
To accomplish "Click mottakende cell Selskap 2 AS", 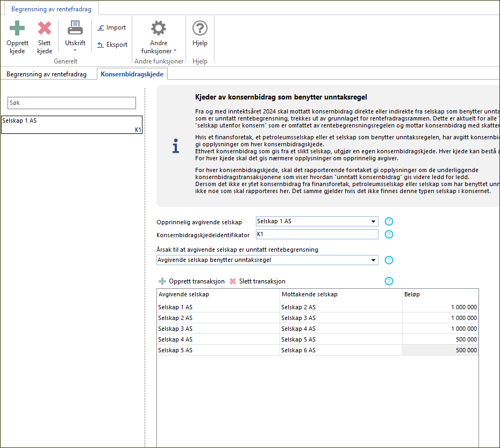I will (x=341, y=307).
